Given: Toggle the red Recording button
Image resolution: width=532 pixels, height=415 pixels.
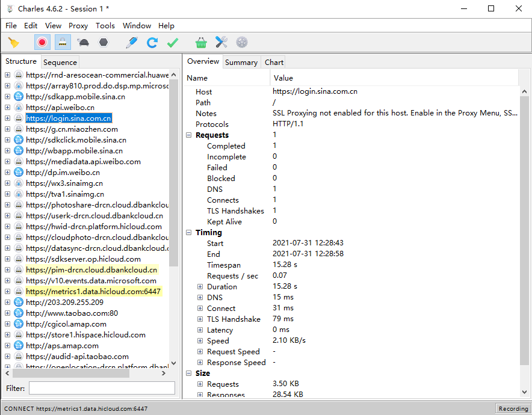Looking at the screenshot, I should (42, 42).
